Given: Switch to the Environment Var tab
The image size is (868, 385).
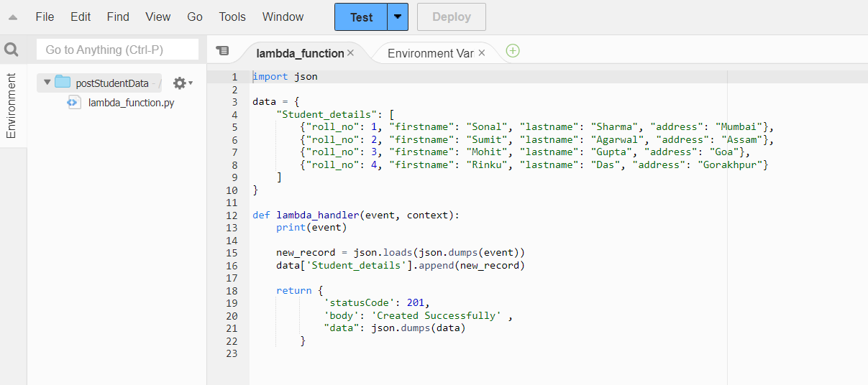Looking at the screenshot, I should (x=430, y=53).
